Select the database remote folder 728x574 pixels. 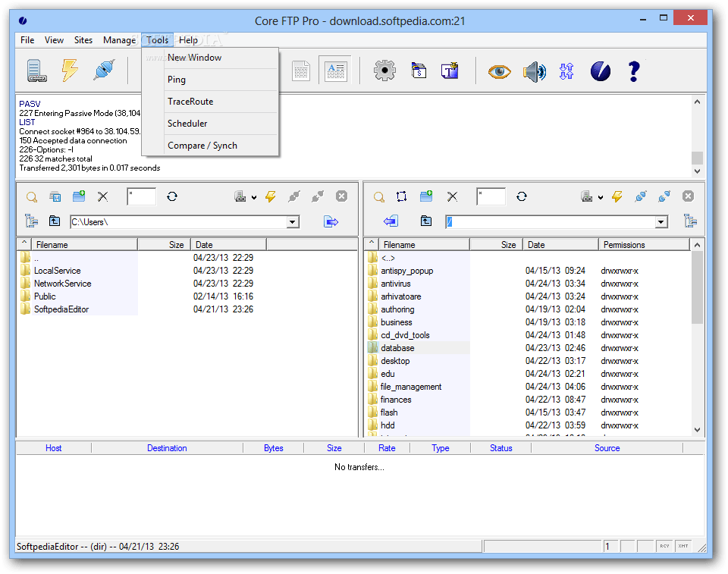coord(397,348)
